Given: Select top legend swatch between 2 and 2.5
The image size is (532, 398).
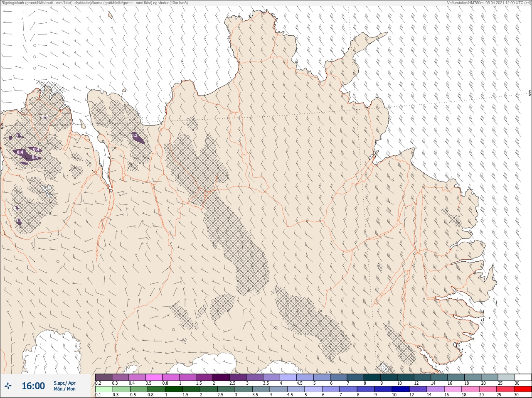Looking at the screenshot, I should pos(221,377).
